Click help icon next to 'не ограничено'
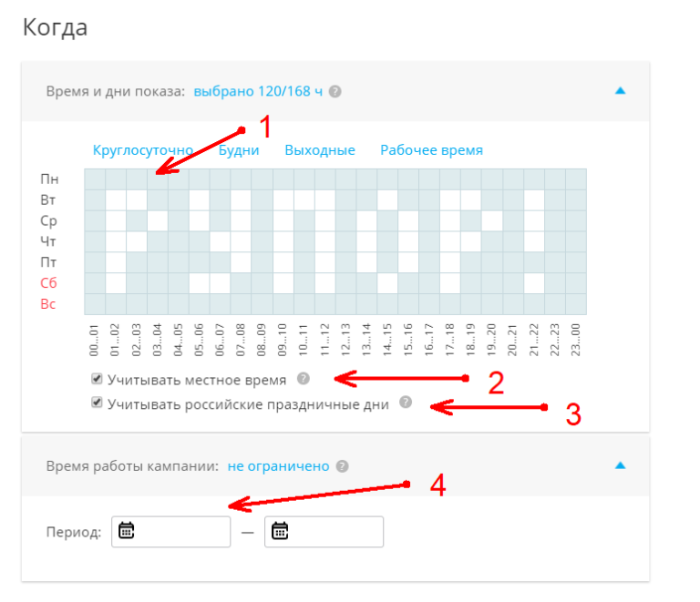The width and height of the screenshot is (700, 602). [343, 466]
